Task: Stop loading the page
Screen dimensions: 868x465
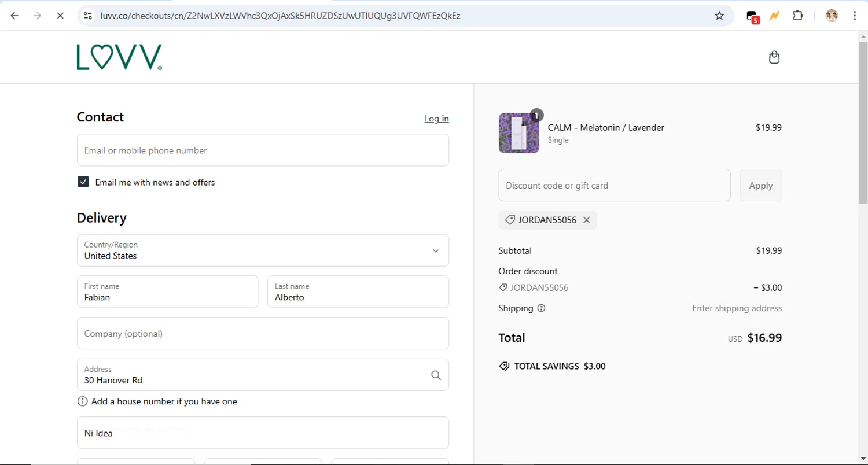Action: point(60,16)
